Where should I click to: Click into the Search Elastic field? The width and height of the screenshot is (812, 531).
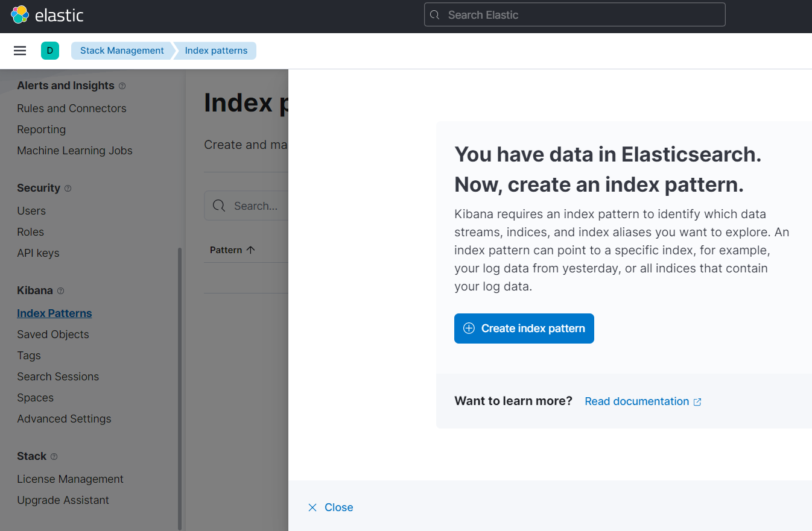coord(574,15)
